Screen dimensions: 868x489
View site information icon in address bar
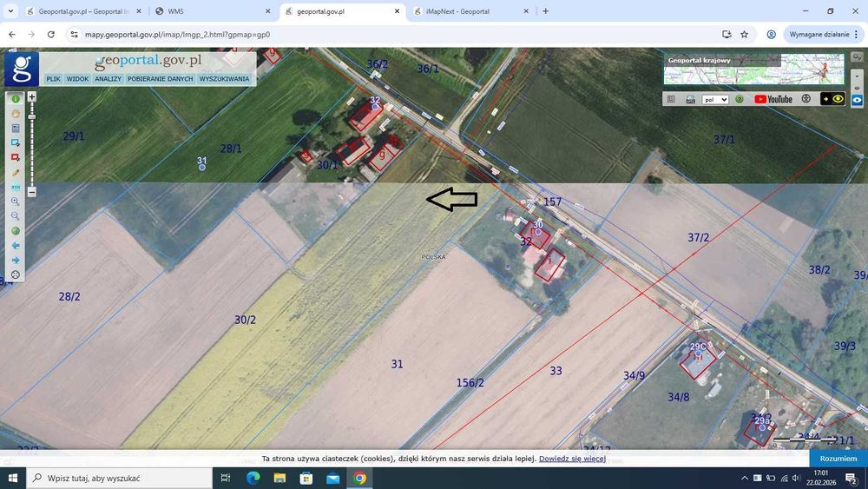(74, 35)
